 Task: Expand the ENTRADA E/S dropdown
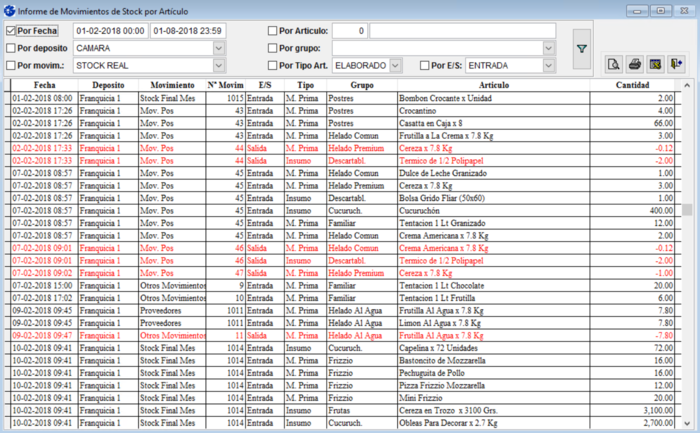pyautogui.click(x=550, y=65)
